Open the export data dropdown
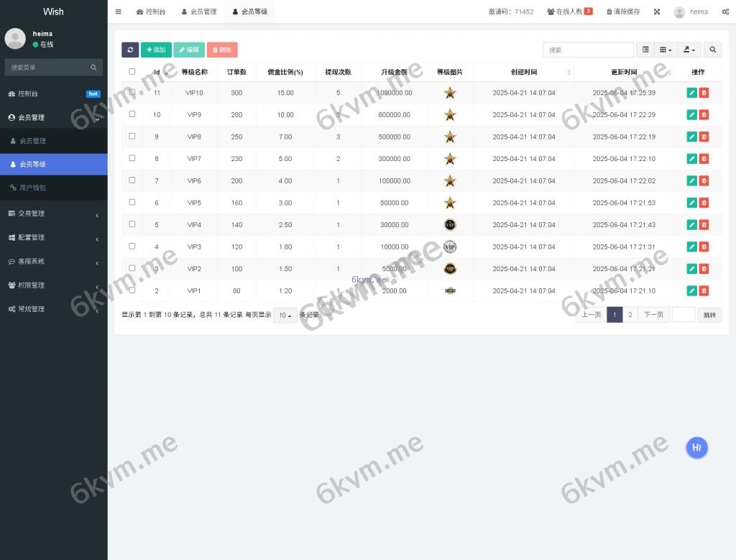 690,50
